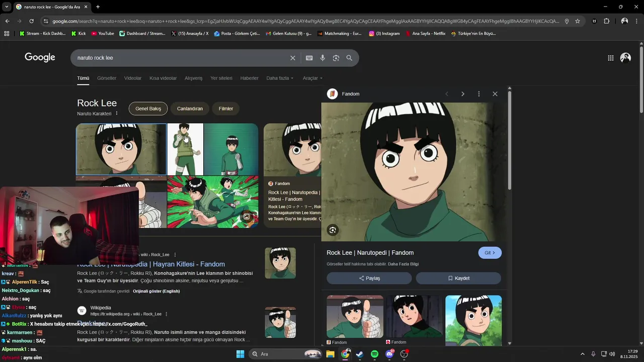The width and height of the screenshot is (644, 362).
Task: Open the thumbs-up Rock Lee thumbnail in preview panel
Action: click(x=355, y=316)
